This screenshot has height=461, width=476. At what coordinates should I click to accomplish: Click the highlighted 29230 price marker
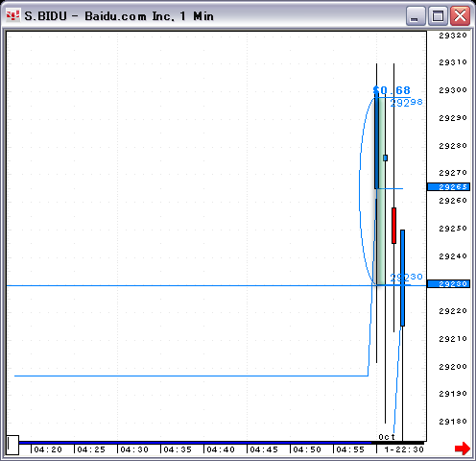coord(448,284)
